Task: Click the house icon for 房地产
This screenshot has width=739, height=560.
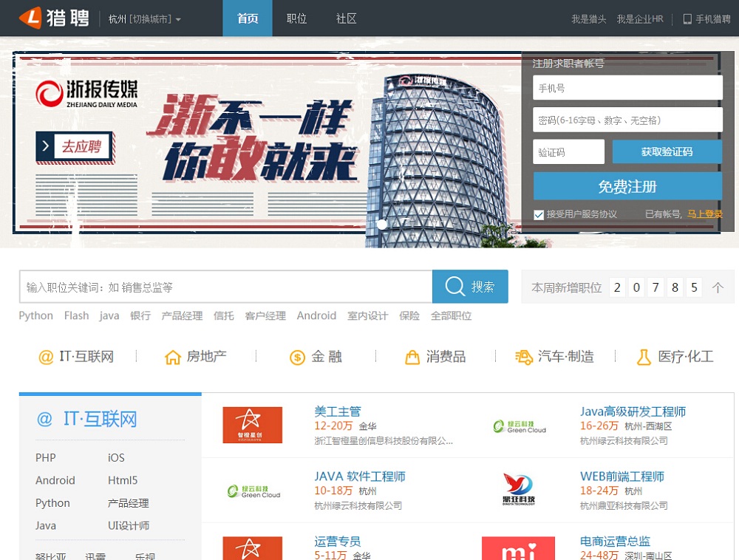Action: 172,357
